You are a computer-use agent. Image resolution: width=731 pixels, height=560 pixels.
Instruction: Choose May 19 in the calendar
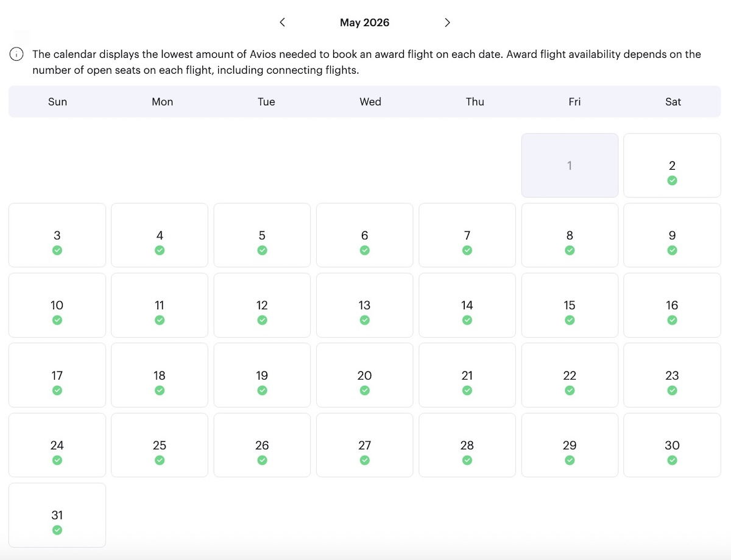click(262, 375)
